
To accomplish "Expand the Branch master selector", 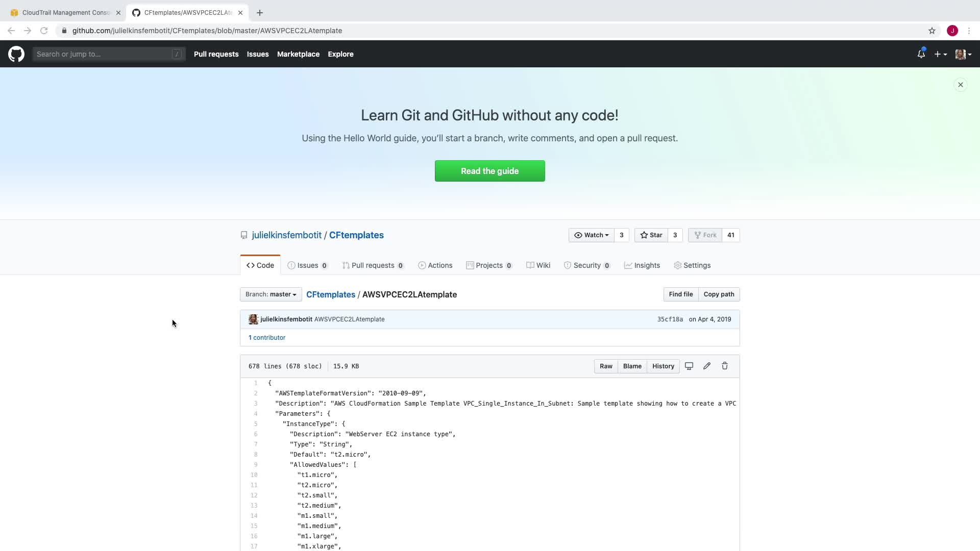I will [x=271, y=294].
